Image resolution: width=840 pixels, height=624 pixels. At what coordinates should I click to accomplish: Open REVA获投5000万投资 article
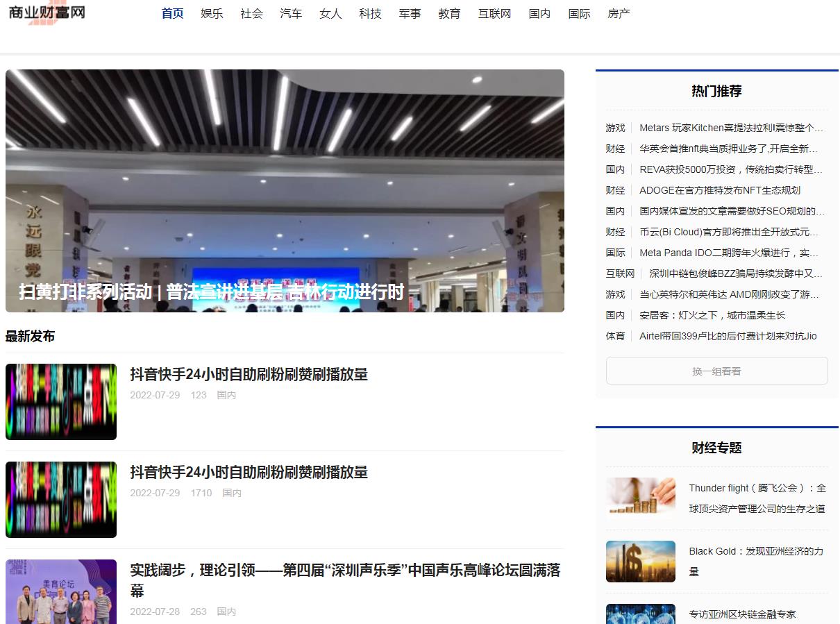(x=732, y=169)
